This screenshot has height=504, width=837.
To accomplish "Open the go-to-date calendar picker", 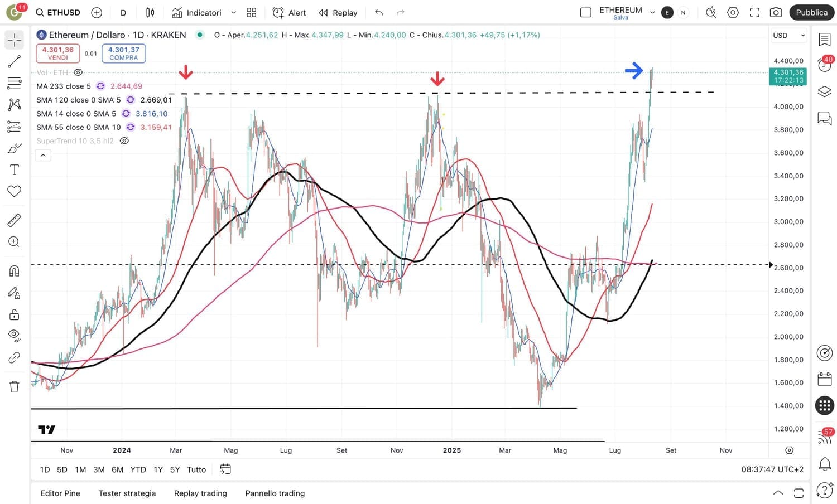I will (225, 469).
